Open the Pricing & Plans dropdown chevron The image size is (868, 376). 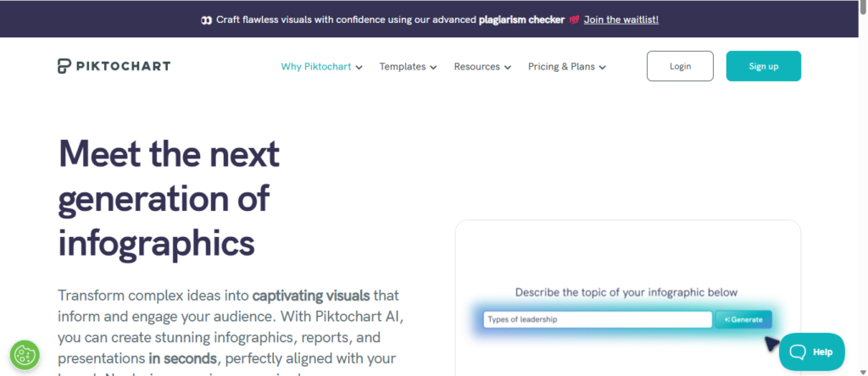(603, 67)
